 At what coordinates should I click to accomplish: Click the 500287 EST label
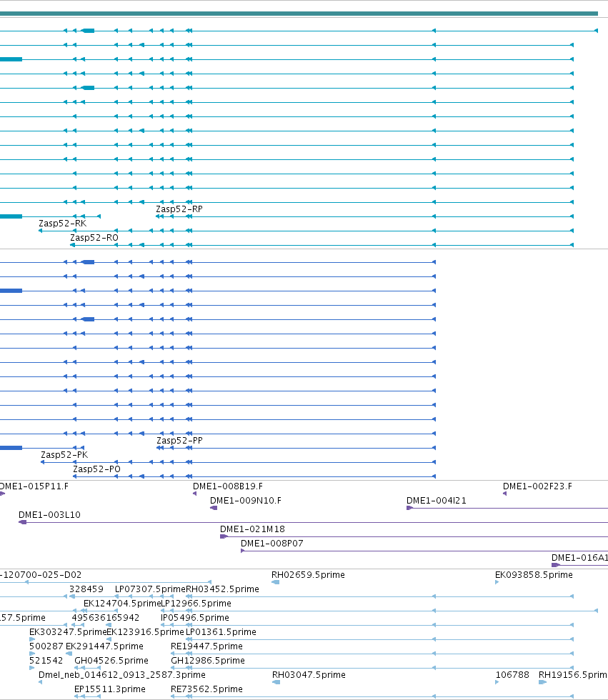pyautogui.click(x=46, y=646)
